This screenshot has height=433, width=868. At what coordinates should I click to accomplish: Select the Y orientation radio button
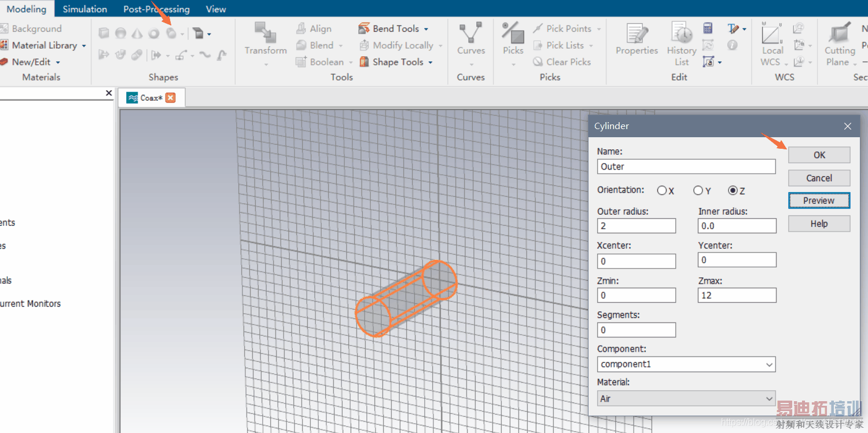pos(698,190)
